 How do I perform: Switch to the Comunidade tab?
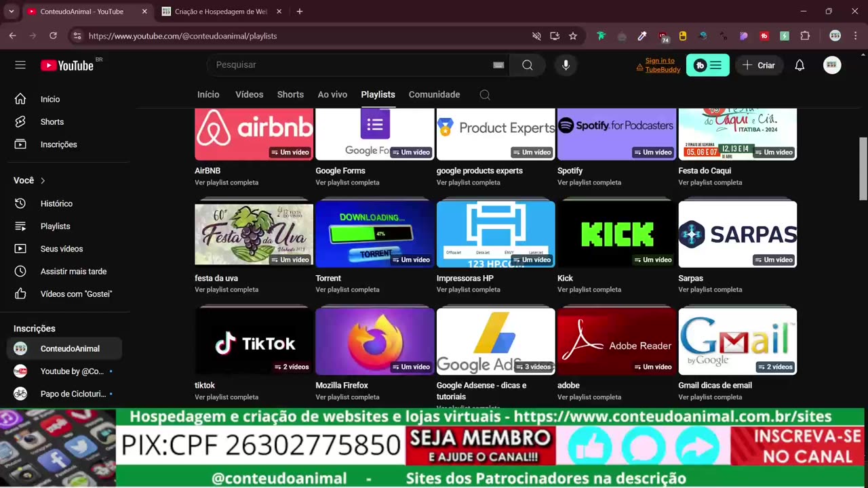434,95
